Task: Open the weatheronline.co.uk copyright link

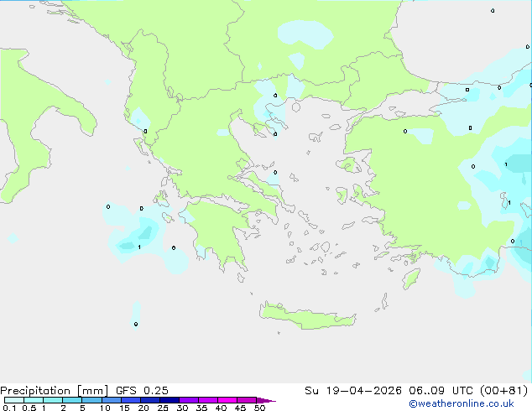Action: point(462,403)
